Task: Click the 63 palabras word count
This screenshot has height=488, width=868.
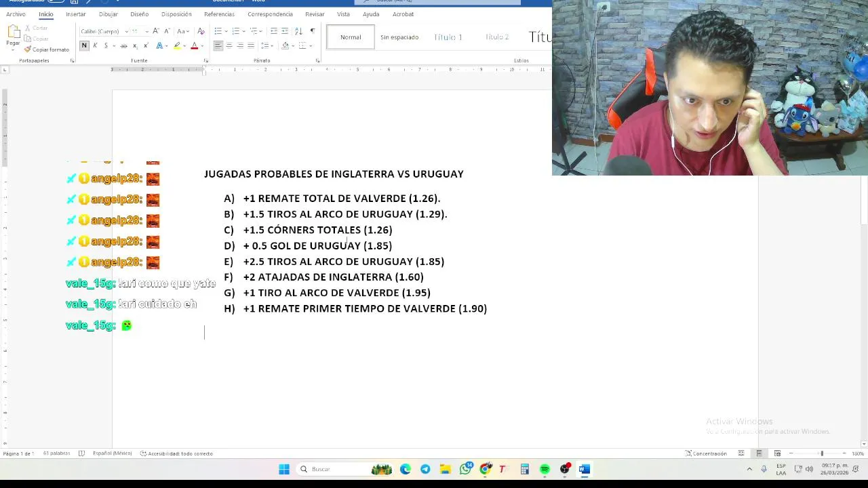Action: pos(56,453)
